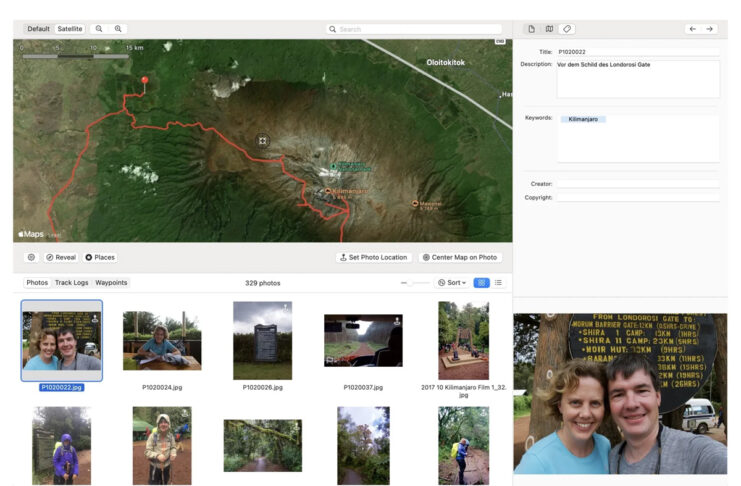Select thumbnail of hiker in beige raincoat
Screen dimensions: 741x486
click(162, 446)
